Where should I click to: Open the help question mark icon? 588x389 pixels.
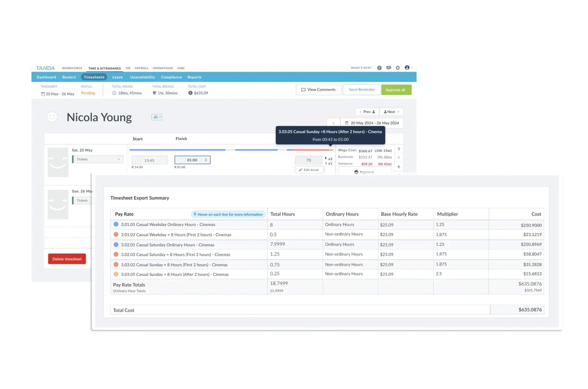(x=379, y=68)
